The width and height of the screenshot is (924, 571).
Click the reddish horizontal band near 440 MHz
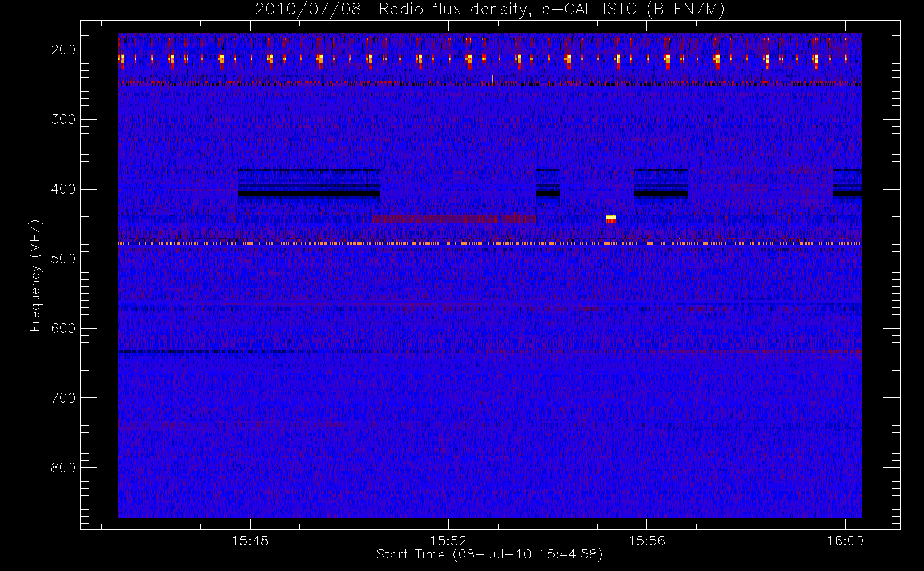(x=454, y=218)
